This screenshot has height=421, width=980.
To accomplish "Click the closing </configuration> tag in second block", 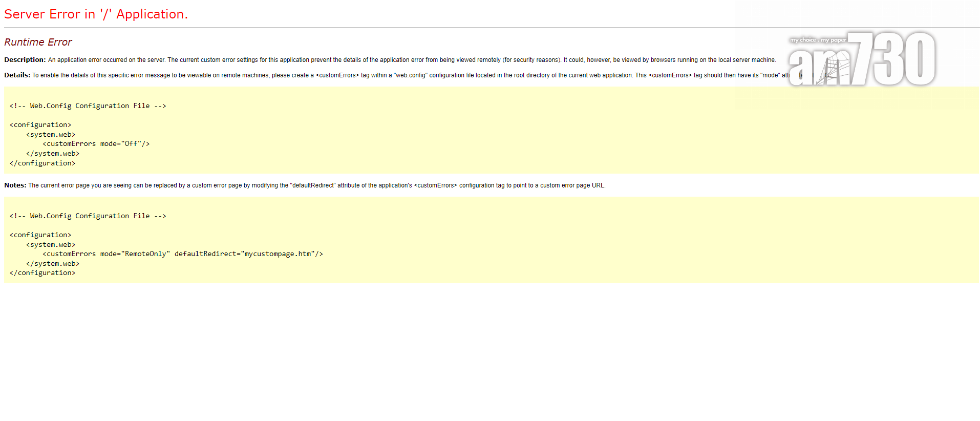I will (x=42, y=273).
